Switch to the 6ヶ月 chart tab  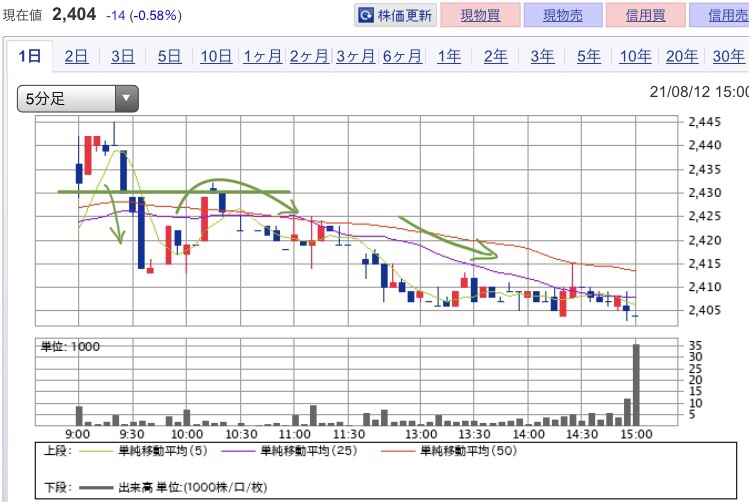[402, 56]
